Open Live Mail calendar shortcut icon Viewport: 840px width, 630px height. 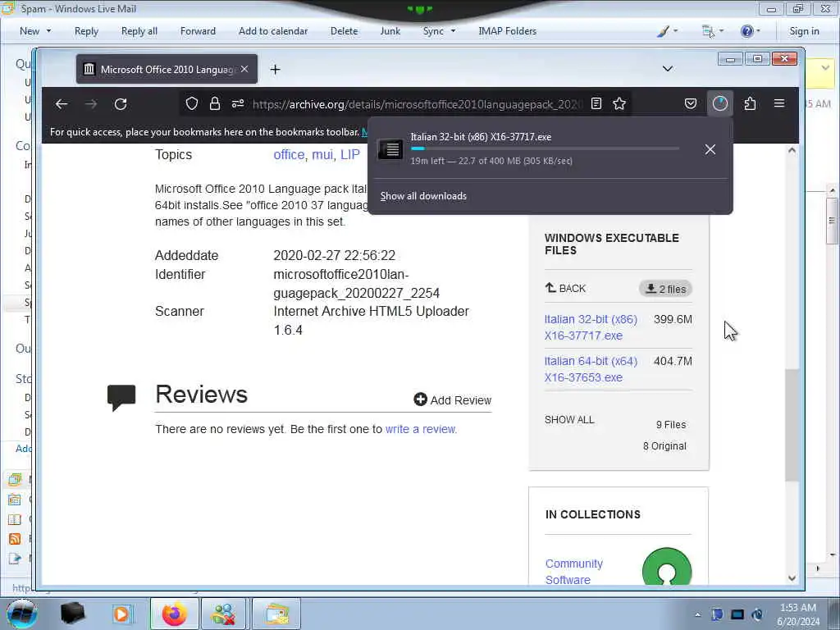point(15,500)
